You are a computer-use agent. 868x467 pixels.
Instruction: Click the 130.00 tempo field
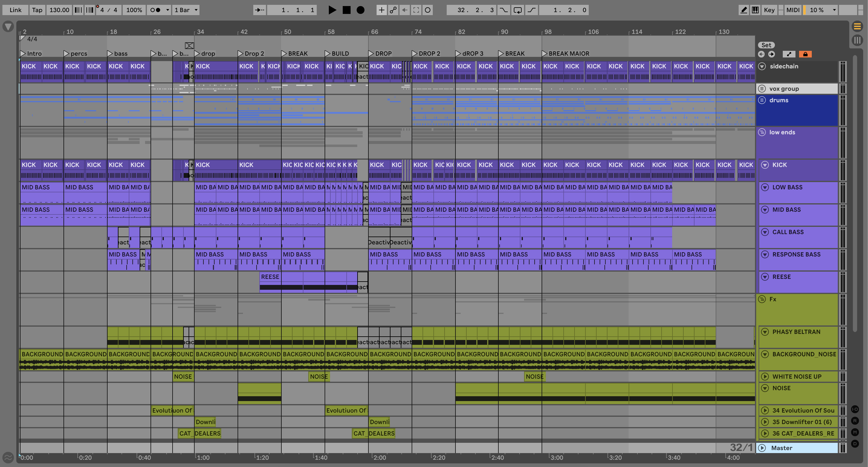coord(59,10)
